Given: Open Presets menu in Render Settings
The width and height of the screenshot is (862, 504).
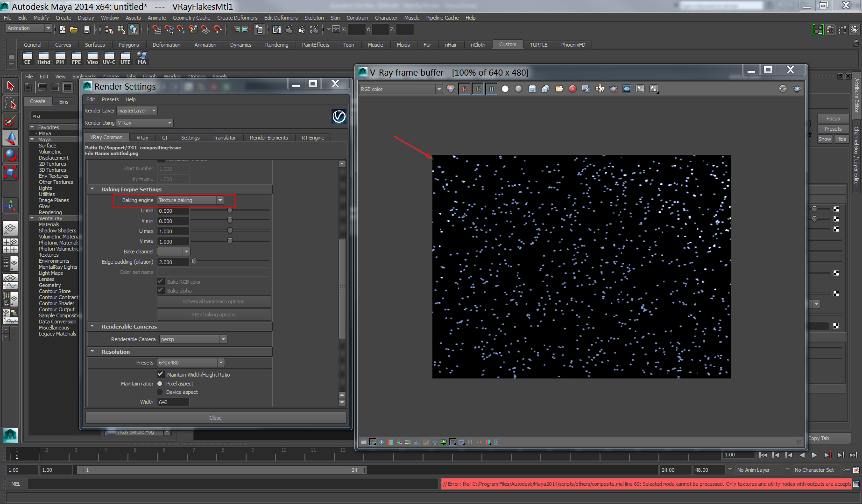Looking at the screenshot, I should click(110, 99).
